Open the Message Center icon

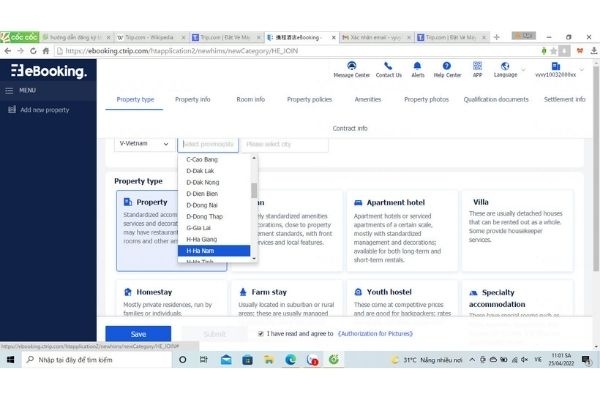point(350,66)
